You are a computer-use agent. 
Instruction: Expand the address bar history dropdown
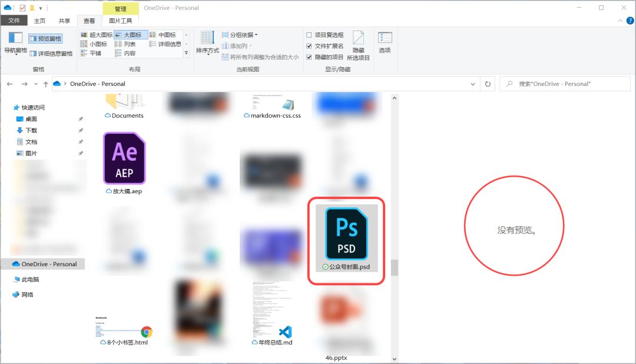[473, 84]
